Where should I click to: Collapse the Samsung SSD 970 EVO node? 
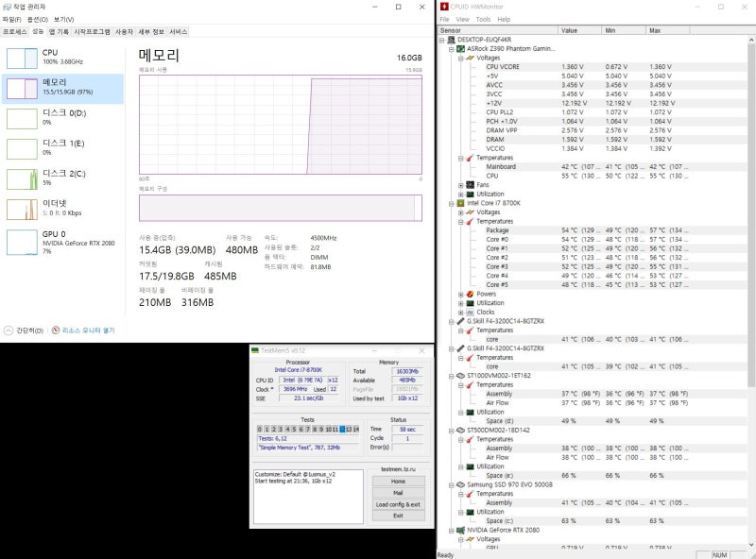point(452,484)
